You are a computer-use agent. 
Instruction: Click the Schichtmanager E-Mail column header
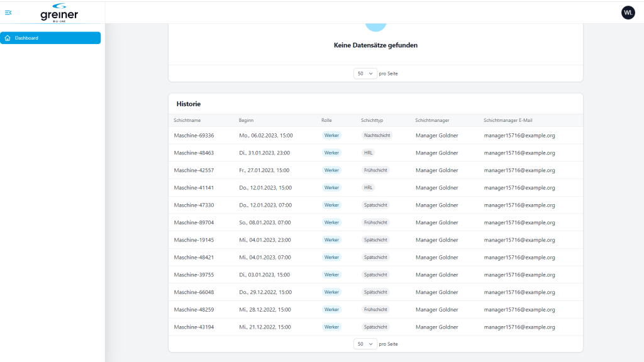point(508,120)
